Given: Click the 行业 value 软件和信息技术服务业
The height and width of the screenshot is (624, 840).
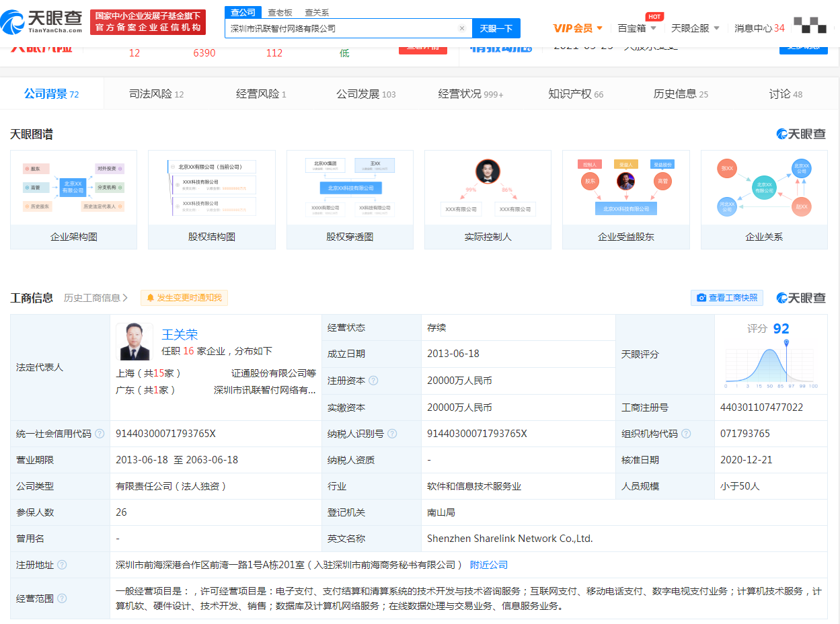Looking at the screenshot, I should [474, 486].
